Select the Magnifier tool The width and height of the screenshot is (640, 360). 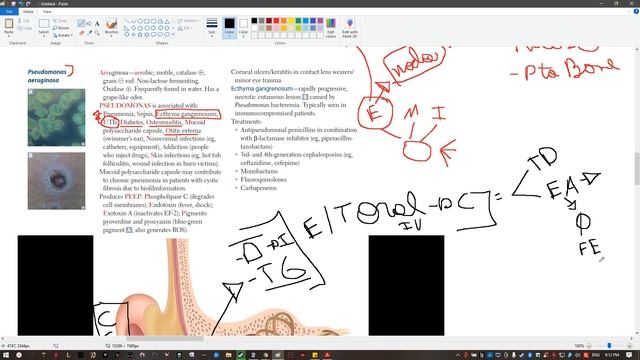point(97,33)
